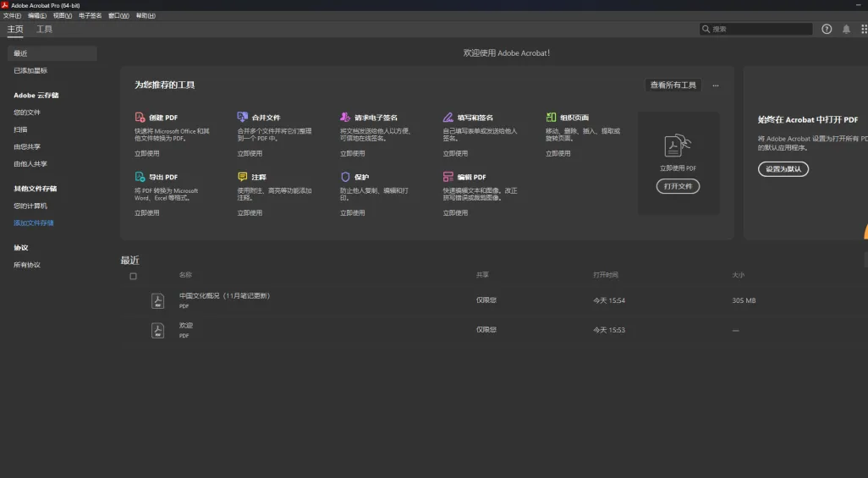Select 扫描 in the sidebar
This screenshot has width=868, height=478.
click(x=20, y=129)
